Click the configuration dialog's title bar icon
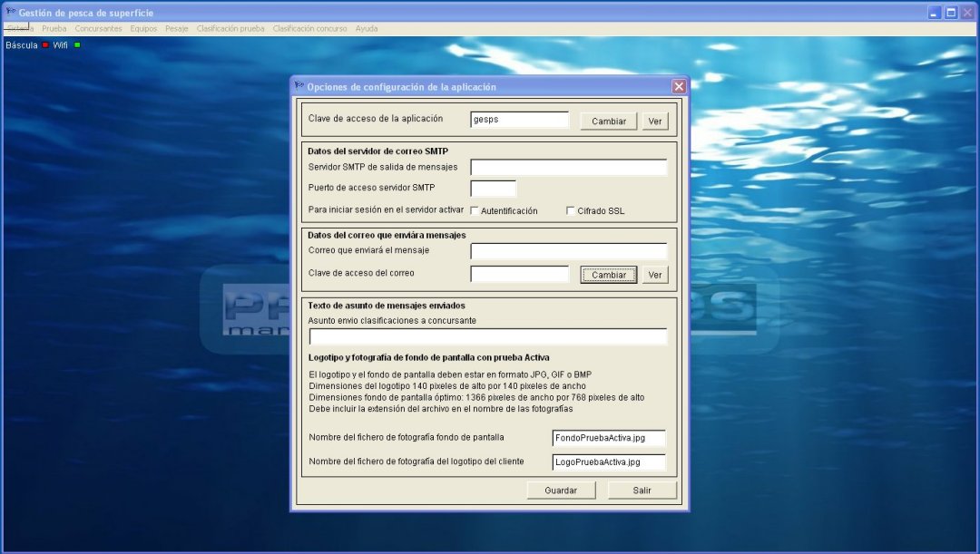This screenshot has width=980, height=554. (x=299, y=86)
